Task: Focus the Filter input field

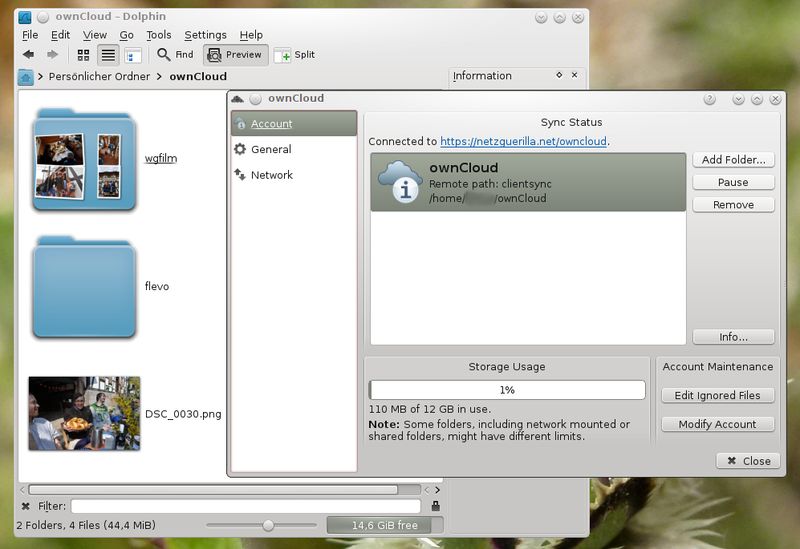Action: (245, 506)
